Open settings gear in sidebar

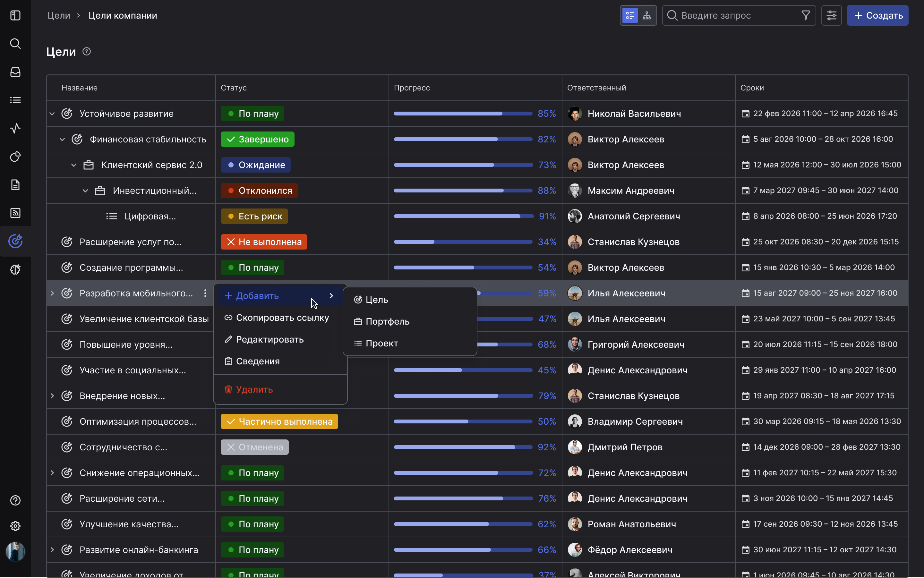(15, 526)
